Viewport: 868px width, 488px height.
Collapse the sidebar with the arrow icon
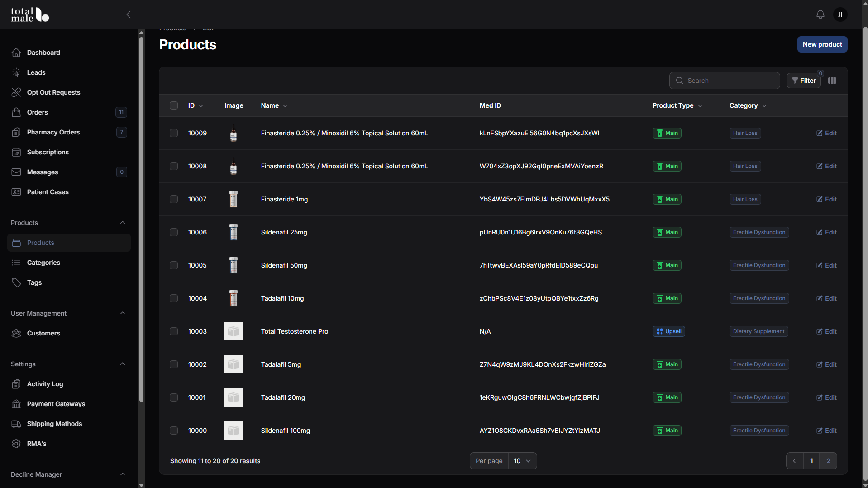(129, 14)
